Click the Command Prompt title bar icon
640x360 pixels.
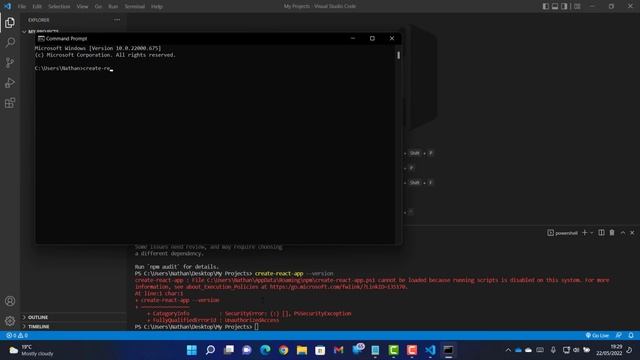pos(41,38)
